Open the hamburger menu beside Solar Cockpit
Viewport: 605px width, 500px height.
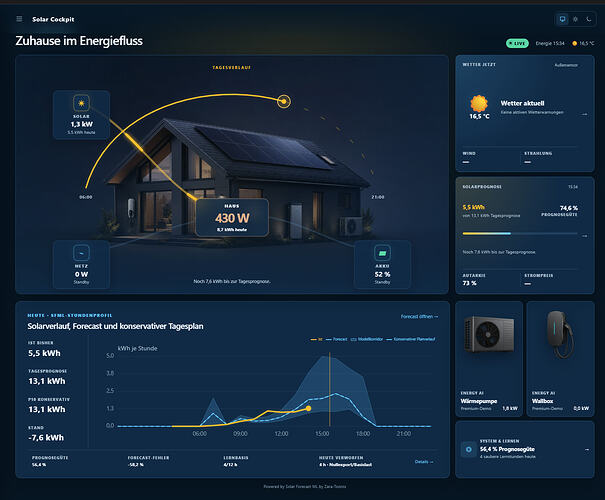pyautogui.click(x=19, y=19)
